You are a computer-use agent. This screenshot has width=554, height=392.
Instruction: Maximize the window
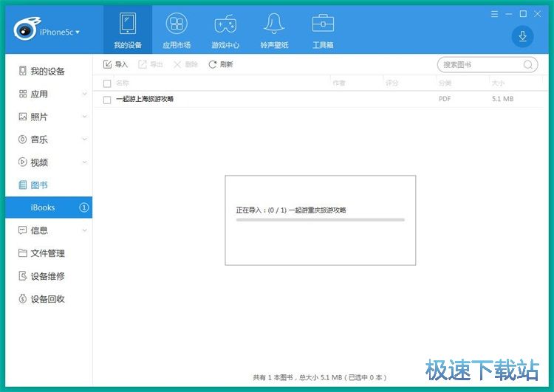point(523,14)
